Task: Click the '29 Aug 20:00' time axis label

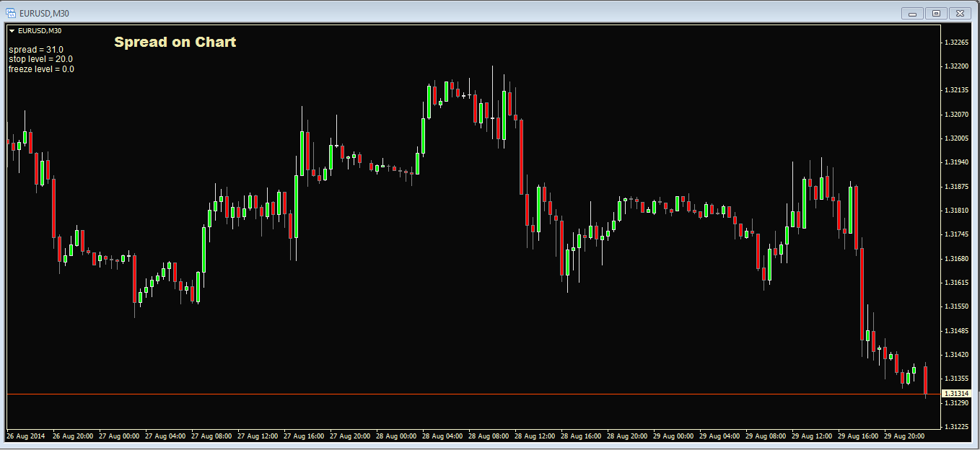Action: click(904, 436)
